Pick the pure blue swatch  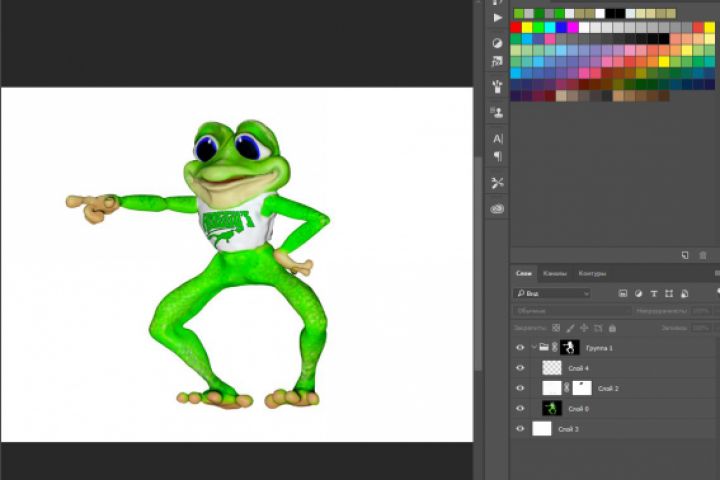click(561, 28)
